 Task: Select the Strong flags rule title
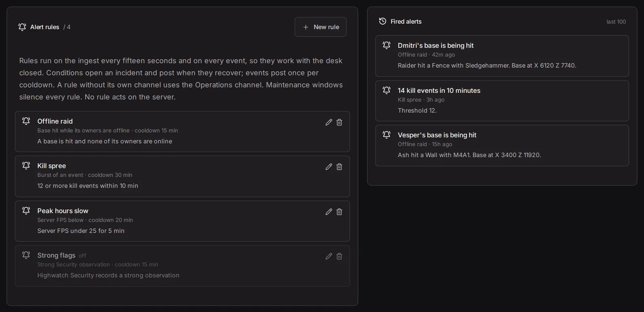56,255
